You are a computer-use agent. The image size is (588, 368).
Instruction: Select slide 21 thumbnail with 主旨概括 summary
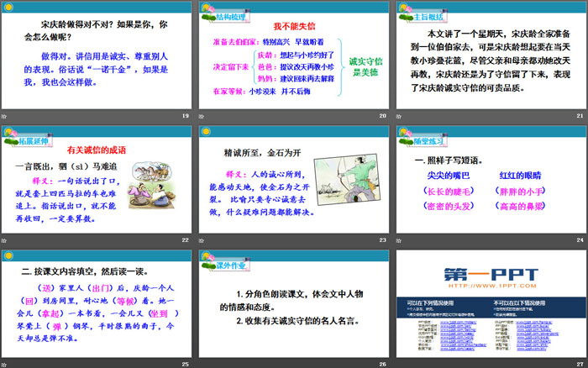(491, 55)
